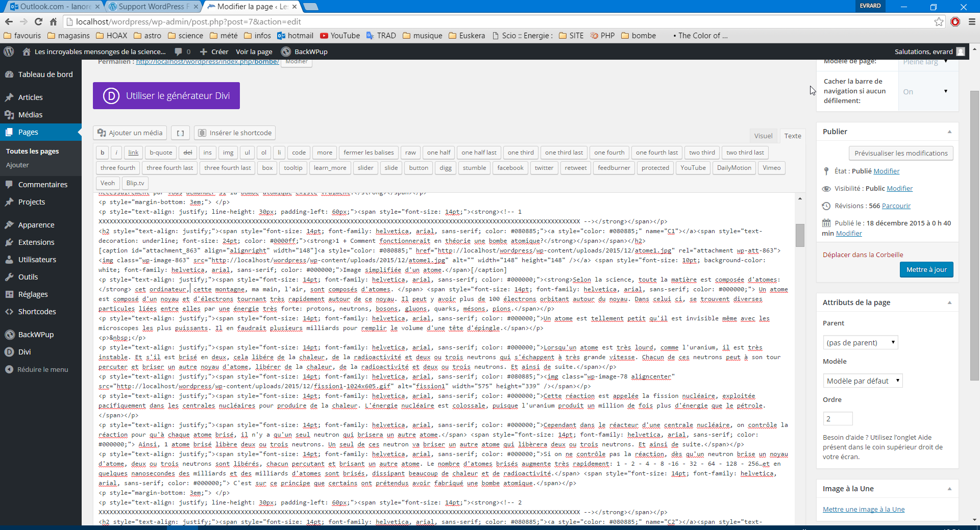Open the browser home page icon
980x530 pixels.
[x=53, y=21]
